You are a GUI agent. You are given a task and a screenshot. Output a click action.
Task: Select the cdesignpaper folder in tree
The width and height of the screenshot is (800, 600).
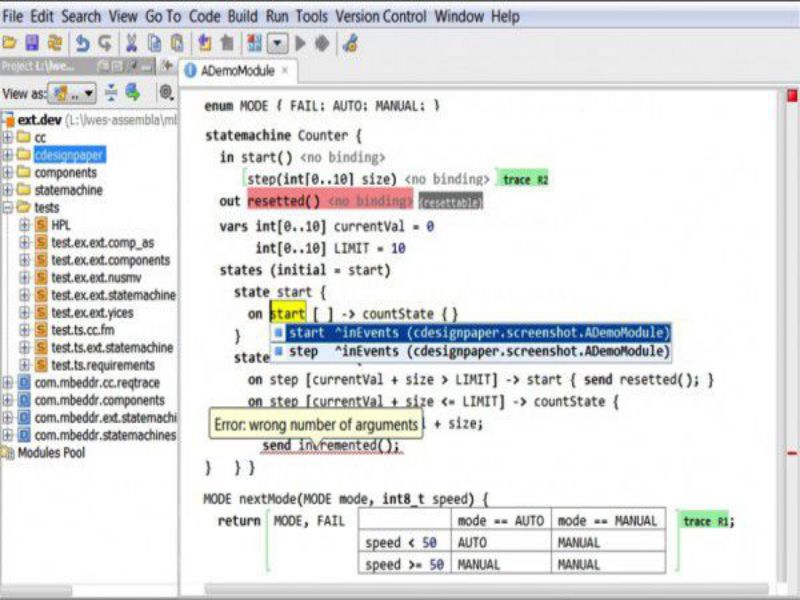click(x=69, y=155)
